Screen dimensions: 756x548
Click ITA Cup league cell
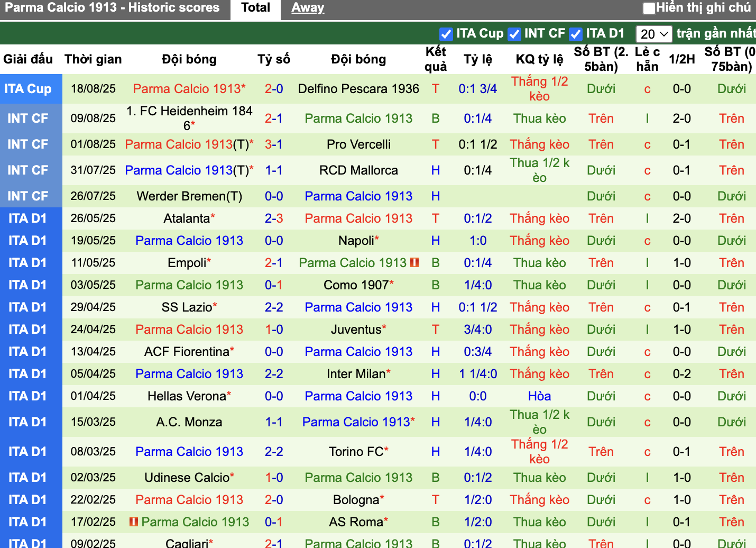click(x=31, y=89)
